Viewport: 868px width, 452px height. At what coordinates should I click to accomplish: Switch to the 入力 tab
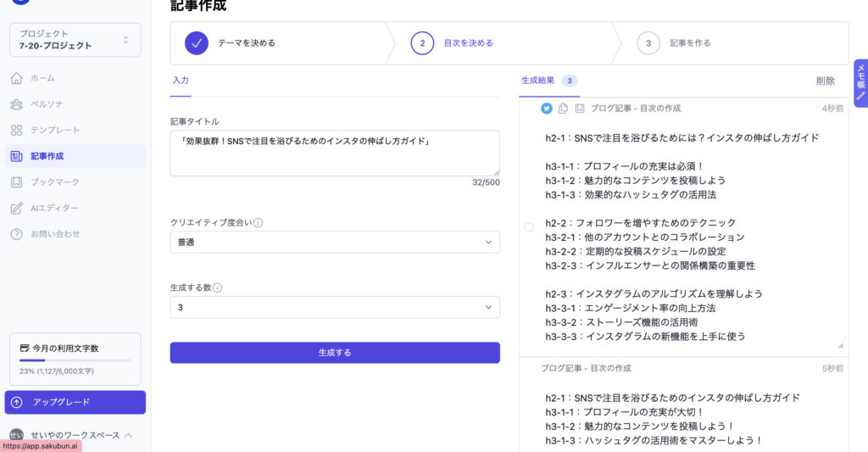tap(181, 81)
